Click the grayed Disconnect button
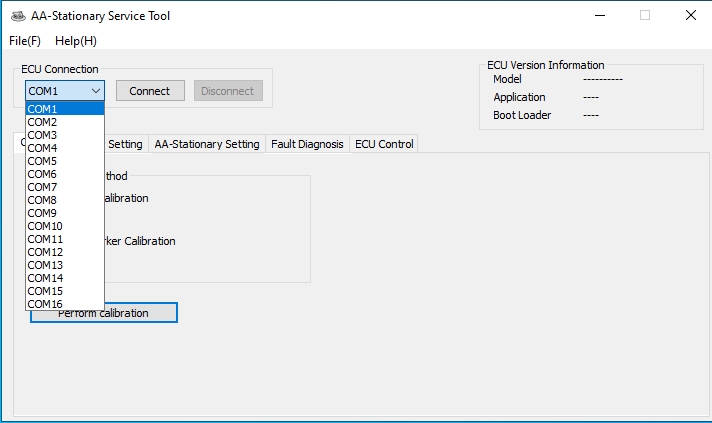 [x=228, y=91]
